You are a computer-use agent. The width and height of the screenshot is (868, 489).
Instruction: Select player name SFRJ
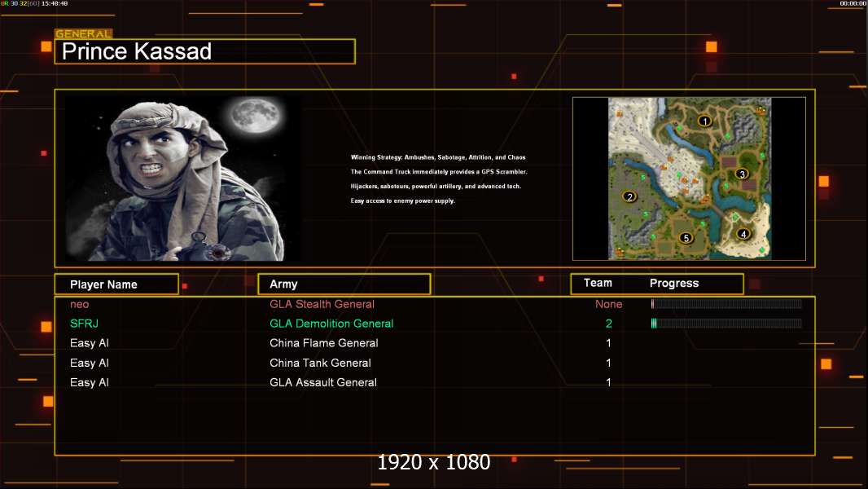coord(84,324)
